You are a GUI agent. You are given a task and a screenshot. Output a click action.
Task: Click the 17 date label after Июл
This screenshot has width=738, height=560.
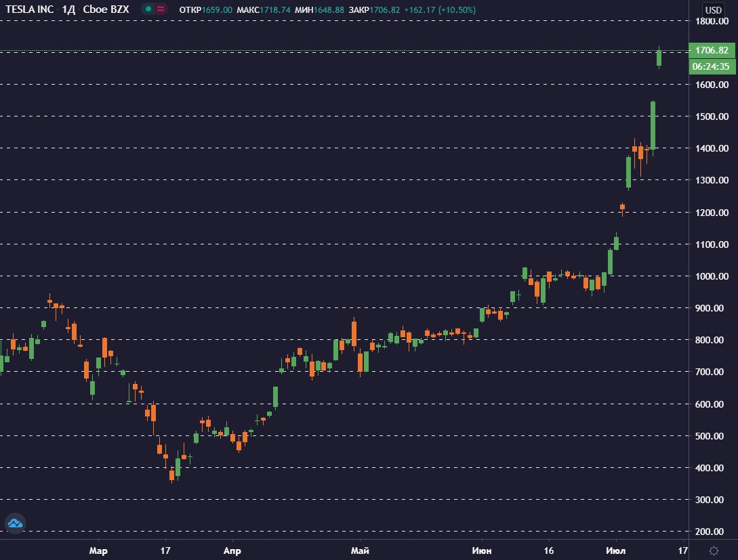[x=683, y=551]
